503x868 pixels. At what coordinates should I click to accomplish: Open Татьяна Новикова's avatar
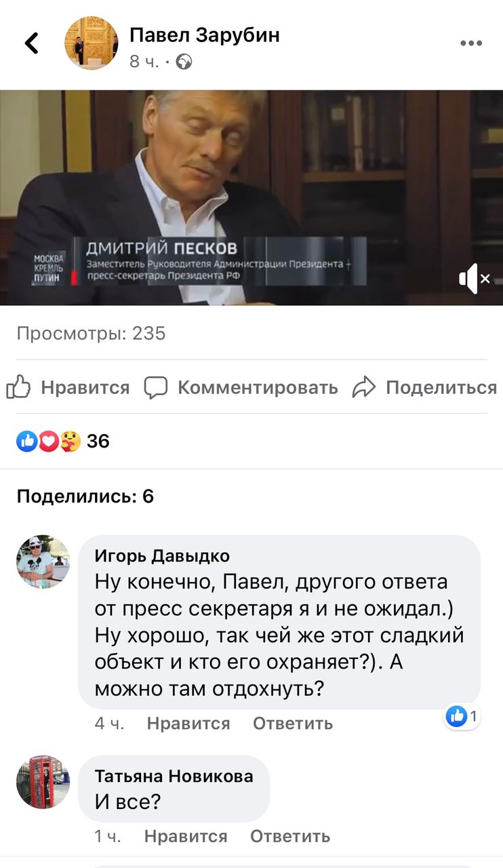(x=43, y=782)
